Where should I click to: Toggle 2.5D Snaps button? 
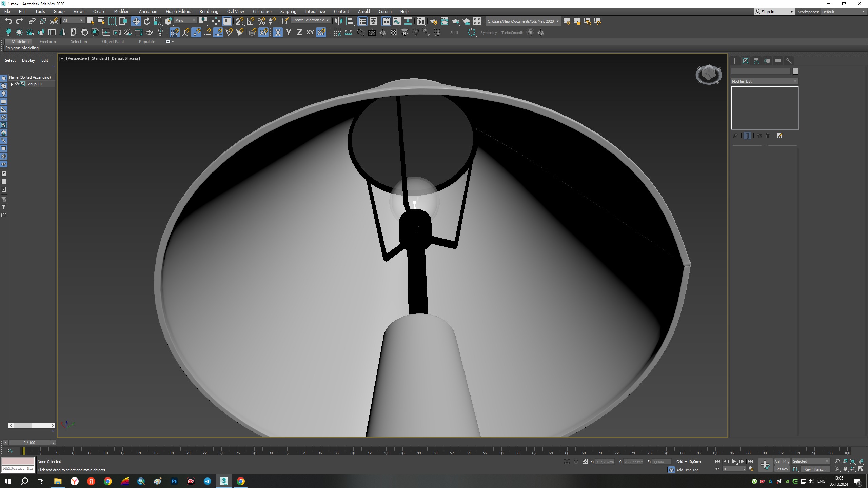point(240,21)
